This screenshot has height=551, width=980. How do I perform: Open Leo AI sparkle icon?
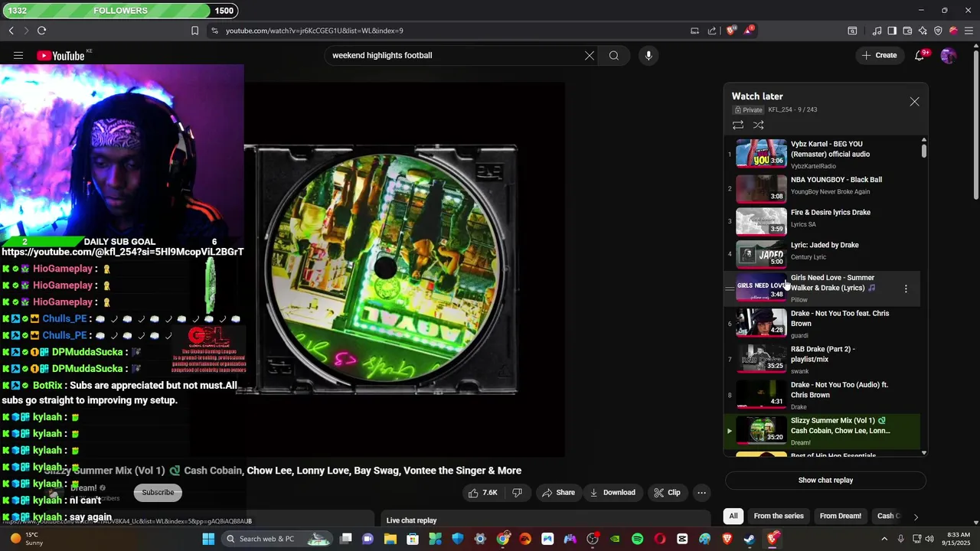tap(923, 31)
